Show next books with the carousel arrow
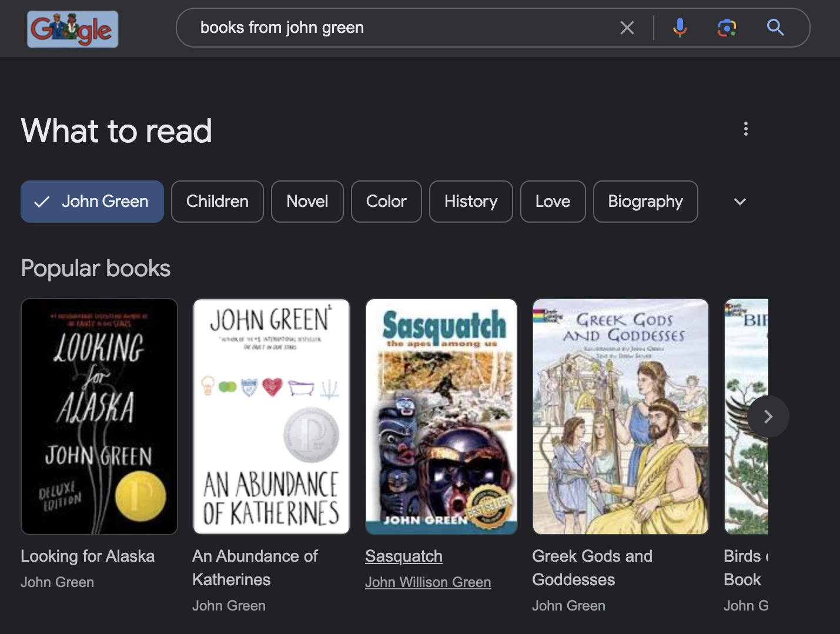 [768, 417]
